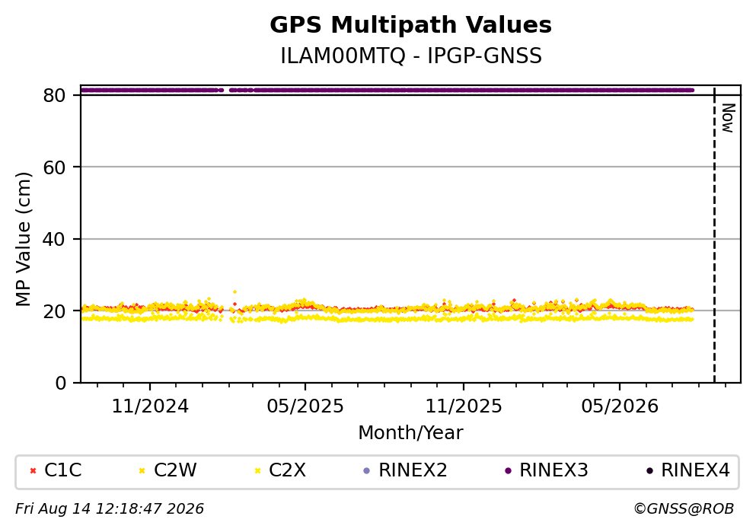756x532 pixels.
Task: Click the rotated Now label
Action: coord(728,118)
